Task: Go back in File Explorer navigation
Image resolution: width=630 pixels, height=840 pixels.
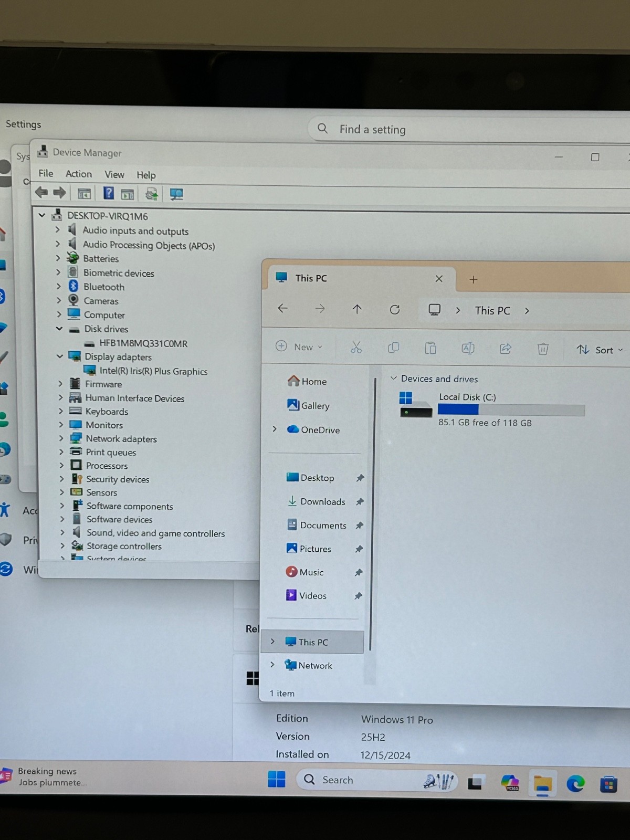Action: point(283,308)
